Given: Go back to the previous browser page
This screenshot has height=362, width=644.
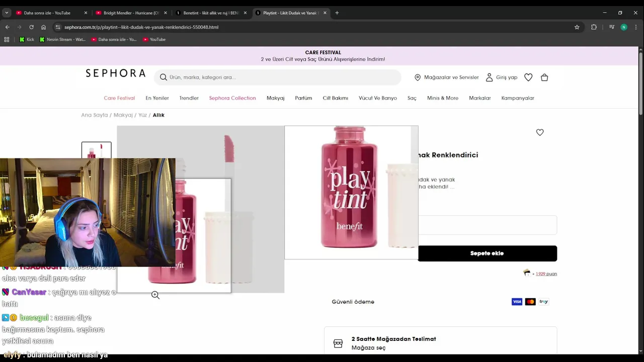Looking at the screenshot, I should point(7,27).
